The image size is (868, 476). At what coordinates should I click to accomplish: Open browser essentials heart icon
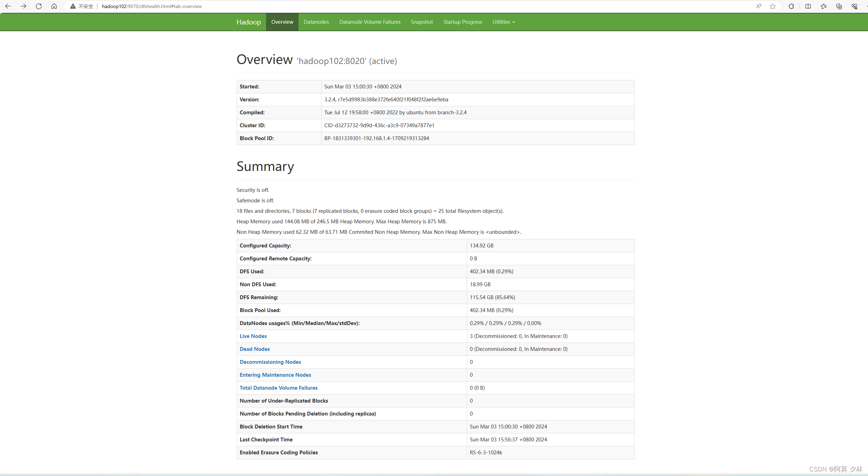[854, 6]
